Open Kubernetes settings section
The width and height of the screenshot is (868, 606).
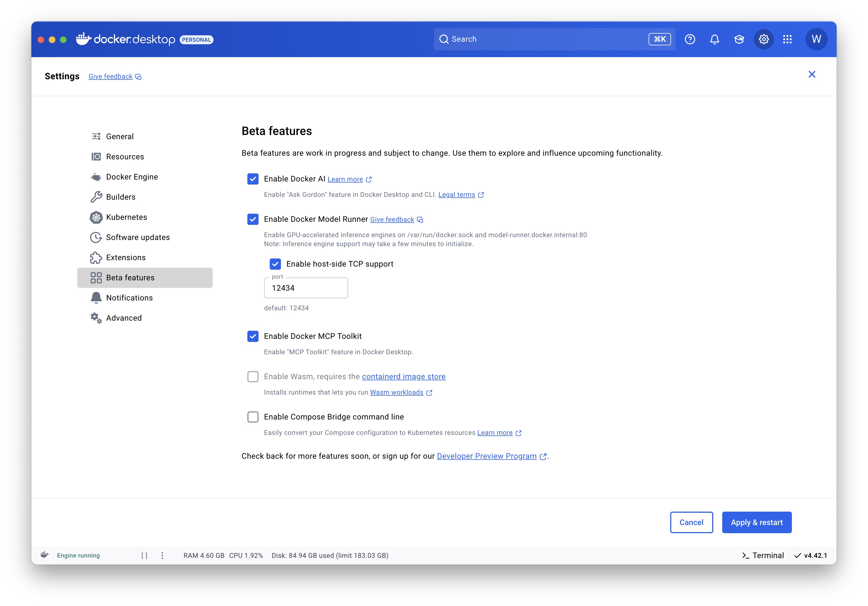[x=126, y=217]
